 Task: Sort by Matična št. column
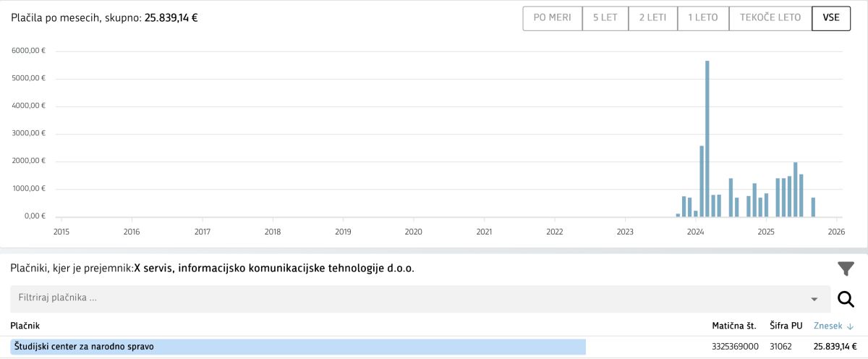(735, 326)
